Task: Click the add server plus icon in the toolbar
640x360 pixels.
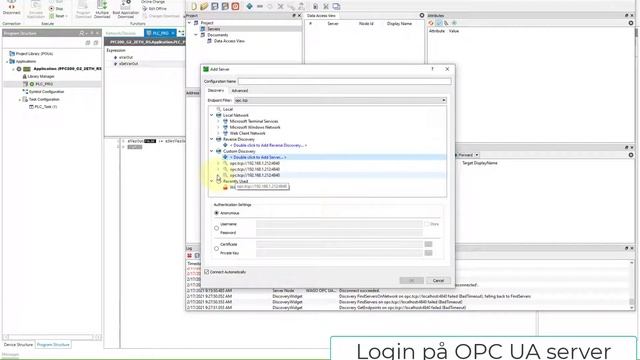Action: pos(249,6)
